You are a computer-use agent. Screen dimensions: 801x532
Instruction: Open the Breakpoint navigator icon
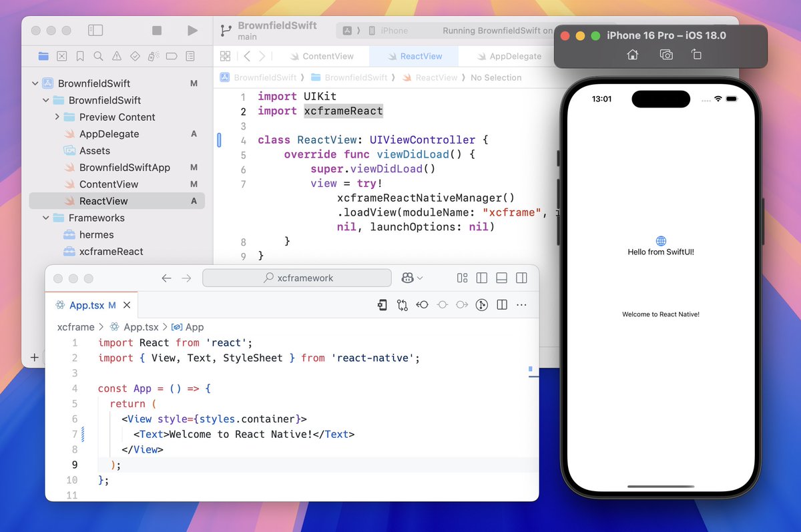(172, 56)
